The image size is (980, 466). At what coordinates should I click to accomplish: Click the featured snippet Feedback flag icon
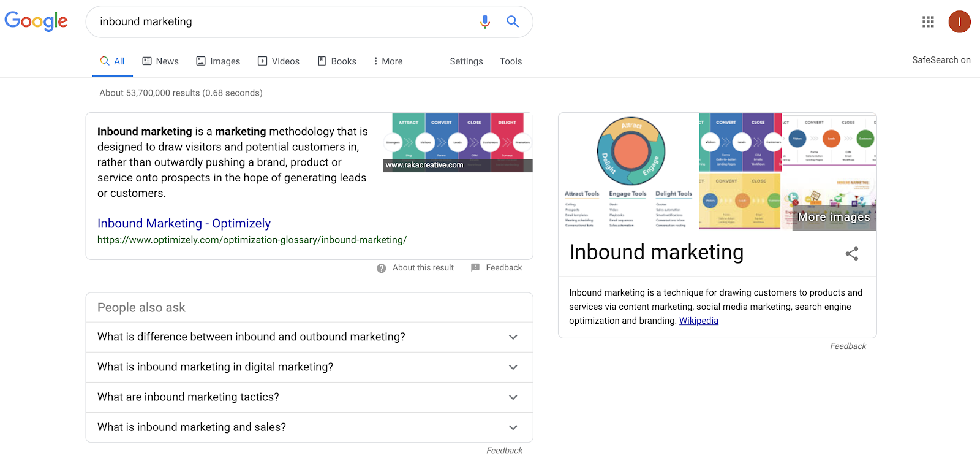coord(475,268)
